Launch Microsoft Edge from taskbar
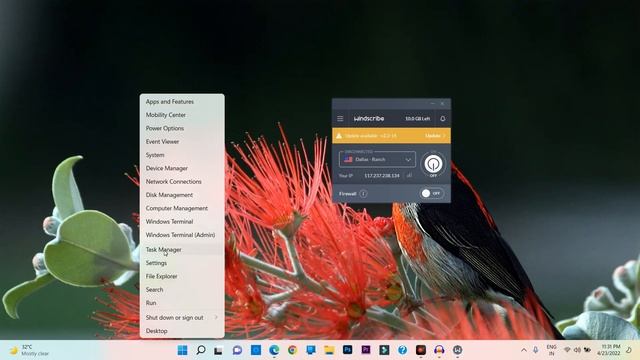The width and height of the screenshot is (640, 360). point(274,350)
